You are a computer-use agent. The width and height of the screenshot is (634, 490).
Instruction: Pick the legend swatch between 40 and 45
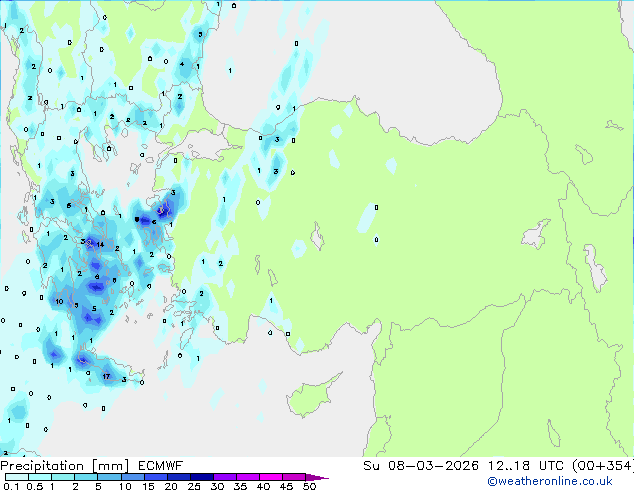click(x=271, y=477)
